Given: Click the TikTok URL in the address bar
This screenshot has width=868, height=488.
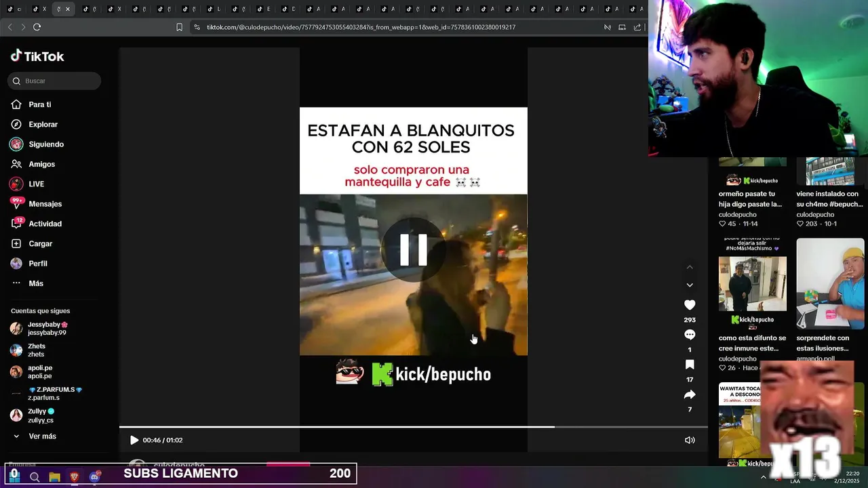Looking at the screenshot, I should [361, 27].
